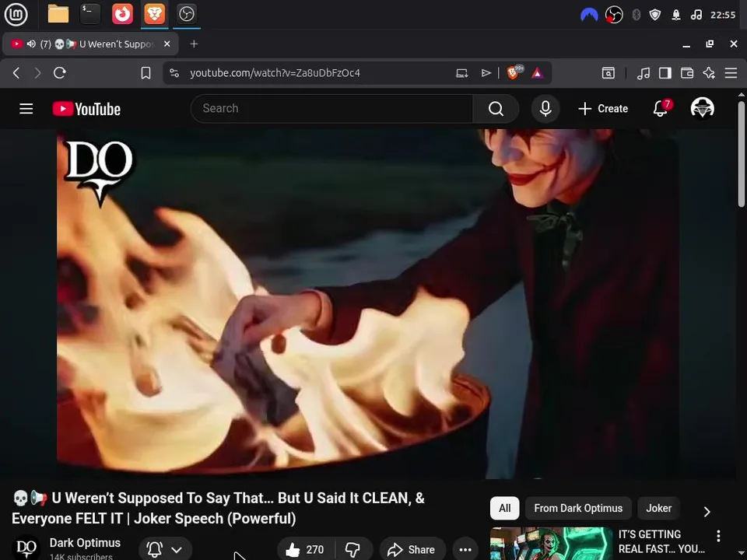
Task: Bookmark this page
Action: (146, 73)
